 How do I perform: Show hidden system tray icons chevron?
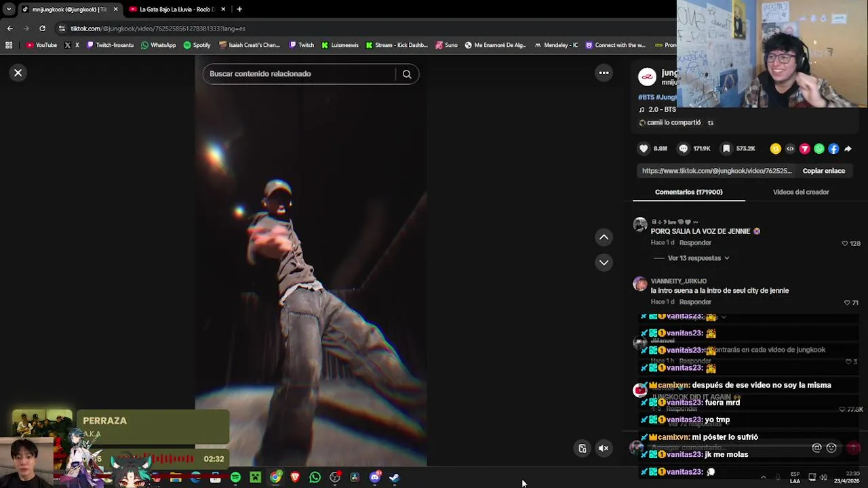click(x=763, y=477)
